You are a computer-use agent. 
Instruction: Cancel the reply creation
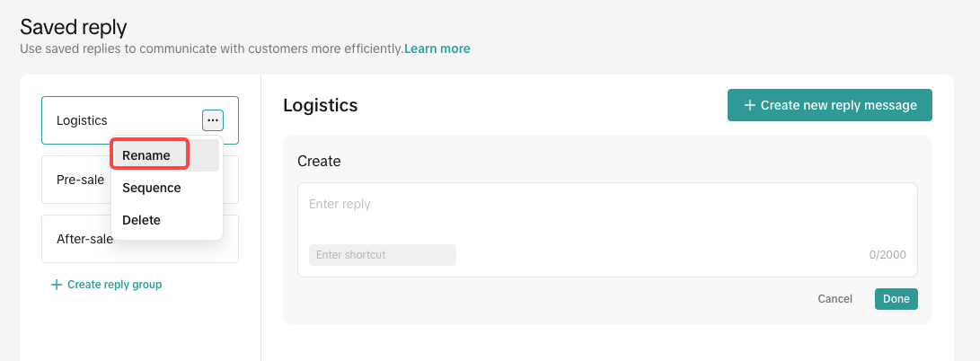[x=834, y=299]
